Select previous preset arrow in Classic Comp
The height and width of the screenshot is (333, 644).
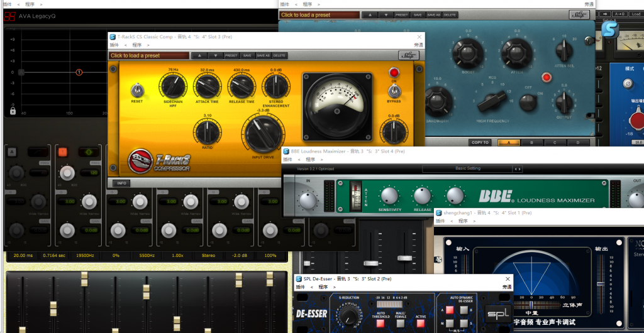click(x=199, y=55)
